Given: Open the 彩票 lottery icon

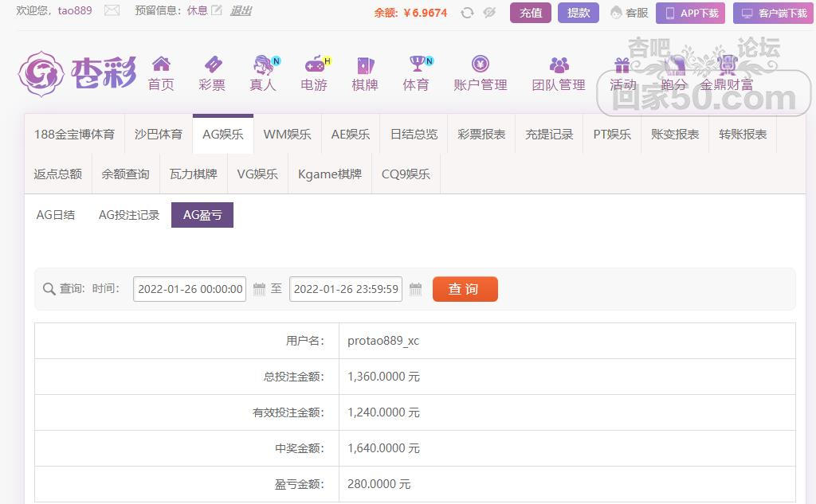Looking at the screenshot, I should [212, 64].
